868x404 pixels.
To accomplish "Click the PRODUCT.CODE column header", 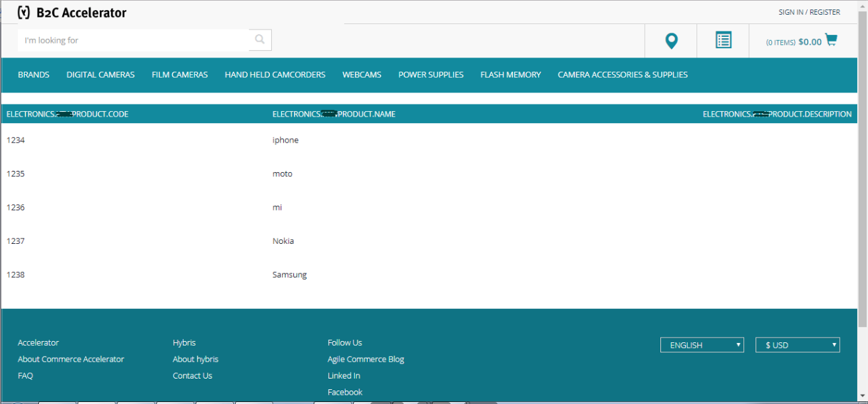I will [x=67, y=114].
